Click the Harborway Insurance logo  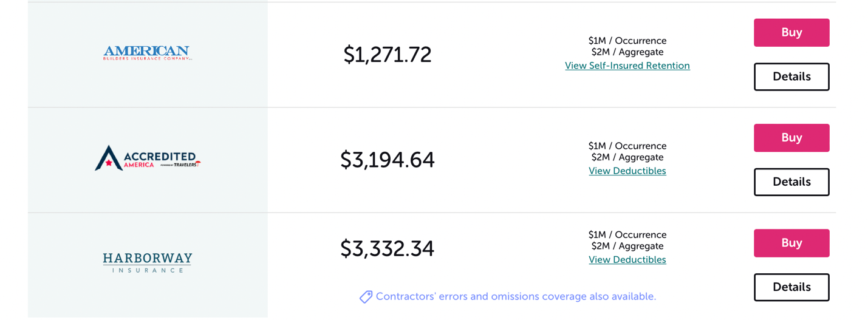(147, 263)
